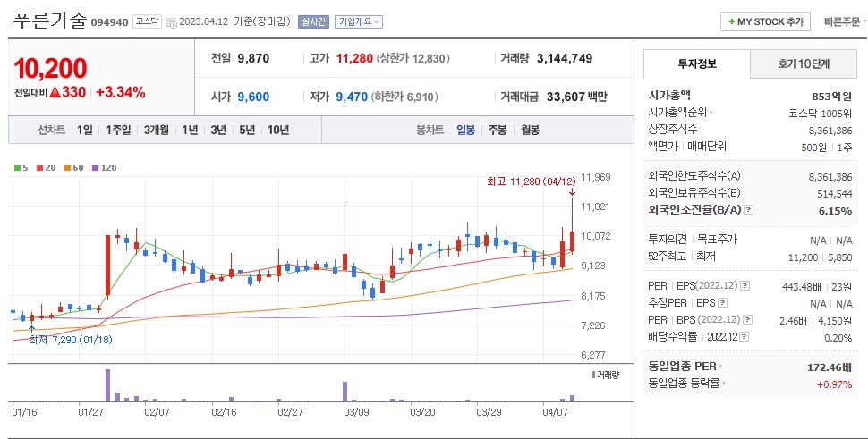The width and height of the screenshot is (868, 439).
Task: Click the 시가 value 9,600
Action: 253,97
